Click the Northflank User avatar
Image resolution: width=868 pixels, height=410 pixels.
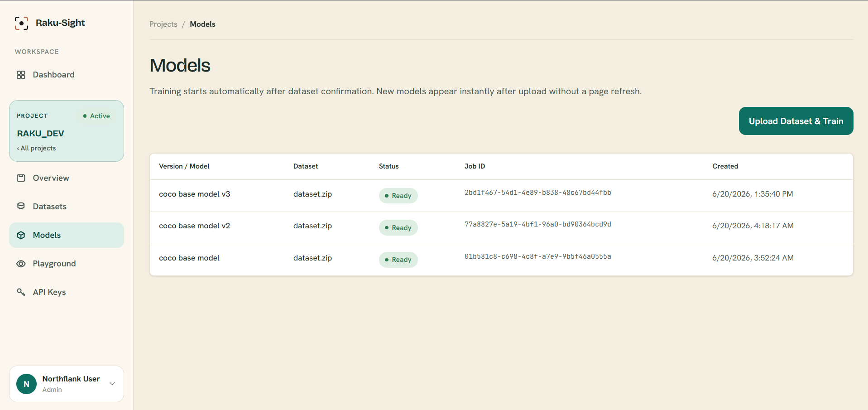pos(26,384)
